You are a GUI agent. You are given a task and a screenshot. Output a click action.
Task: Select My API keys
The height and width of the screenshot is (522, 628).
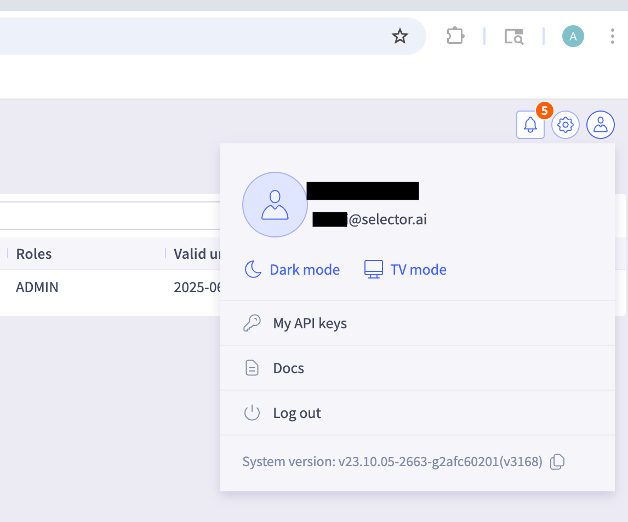(x=309, y=323)
